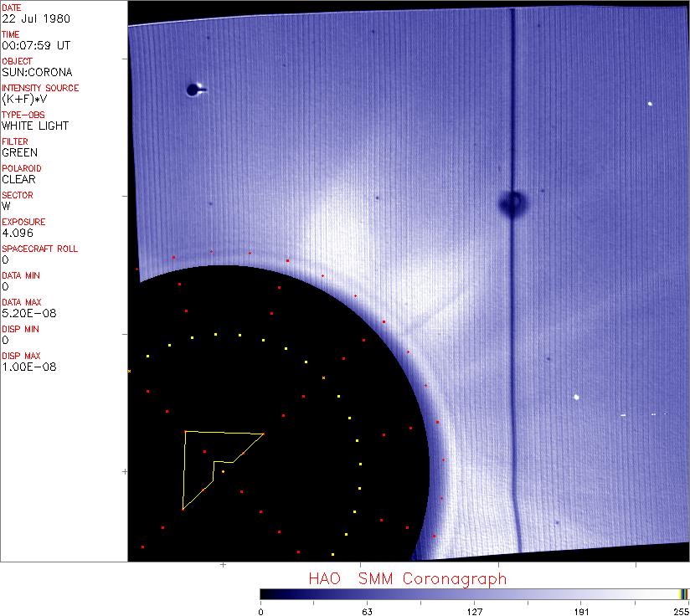The height and width of the screenshot is (616, 690).
Task: Click the dark comet-shaped blemish in the upper left
Action: pyautogui.click(x=193, y=90)
